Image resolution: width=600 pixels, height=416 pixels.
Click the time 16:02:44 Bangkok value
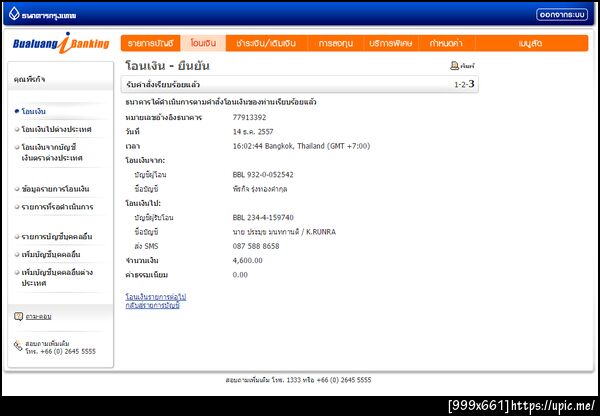[x=301, y=146]
